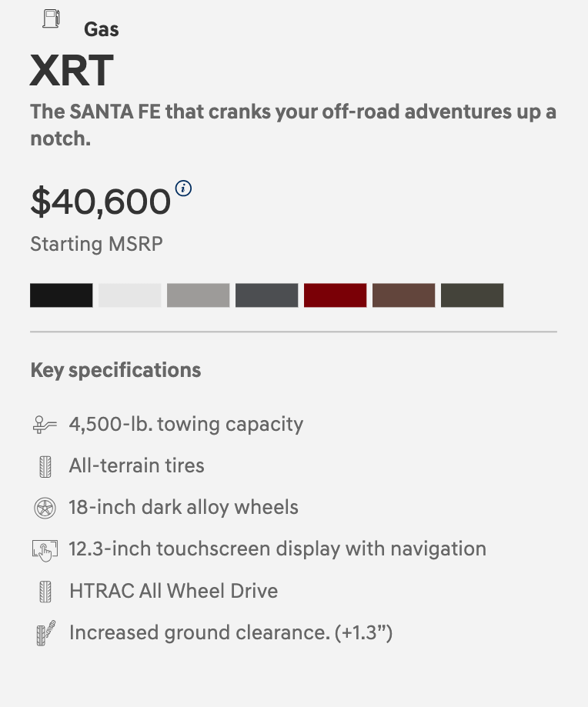Click the Key specifications heading
This screenshot has height=707, width=588.
tap(115, 370)
